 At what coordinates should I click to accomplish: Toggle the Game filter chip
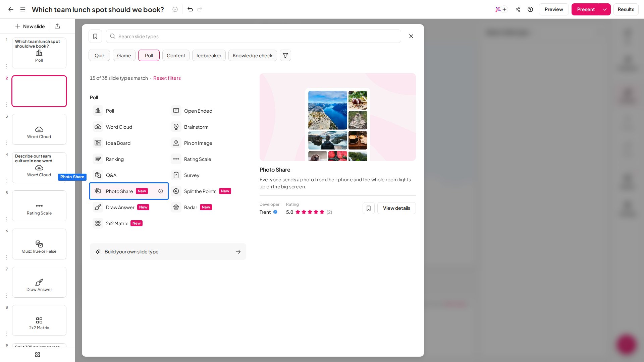[124, 55]
